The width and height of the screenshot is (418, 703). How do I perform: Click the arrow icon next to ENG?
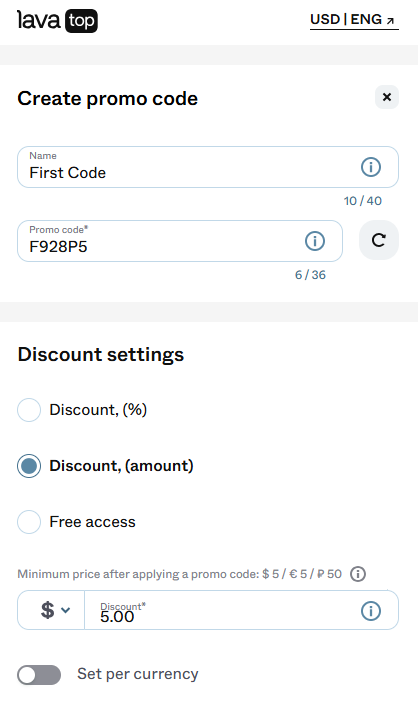click(391, 21)
